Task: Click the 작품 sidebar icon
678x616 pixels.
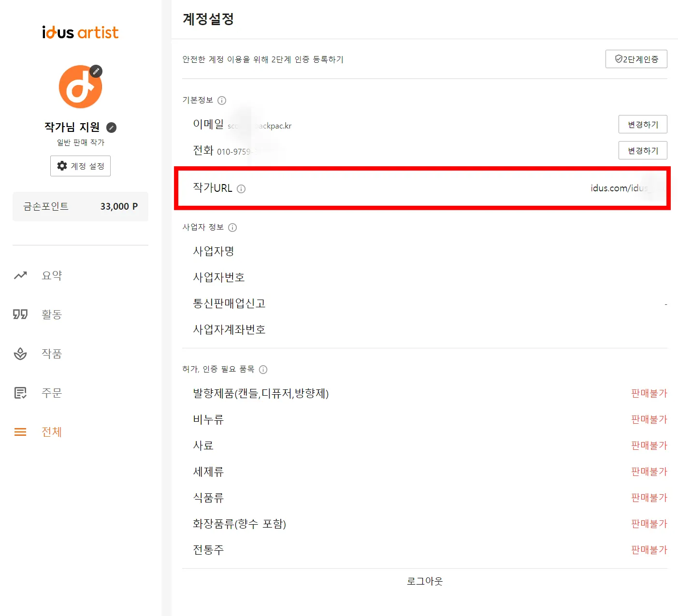Action: tap(20, 354)
